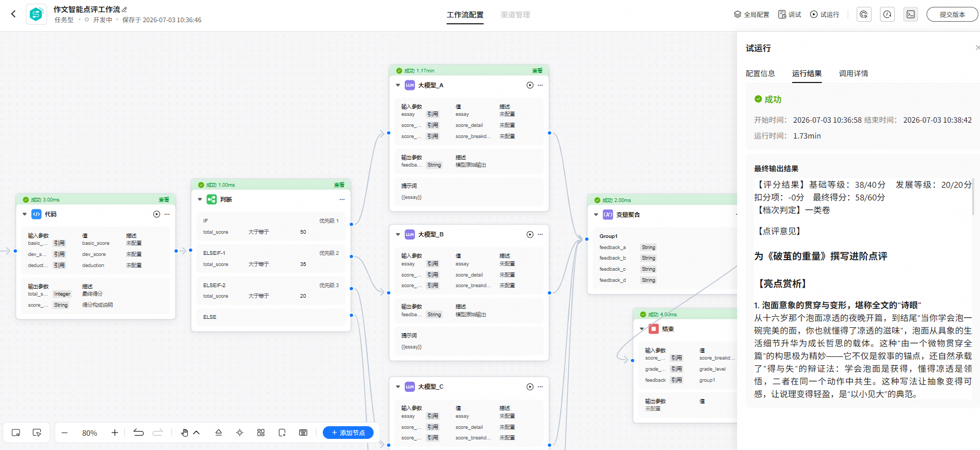
Task: Activate the pointer selection mode icon
Action: [37, 433]
